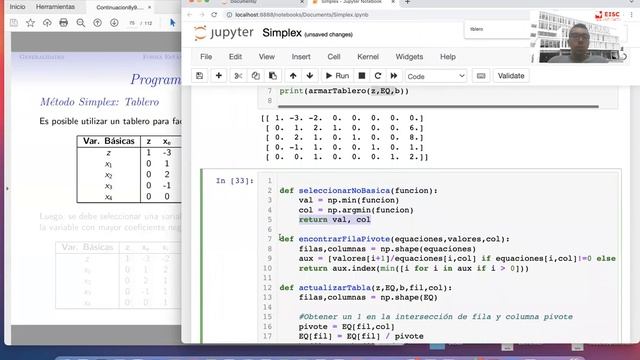
Task: Paste cells below in Jupyter toolbar
Action: pos(273,76)
